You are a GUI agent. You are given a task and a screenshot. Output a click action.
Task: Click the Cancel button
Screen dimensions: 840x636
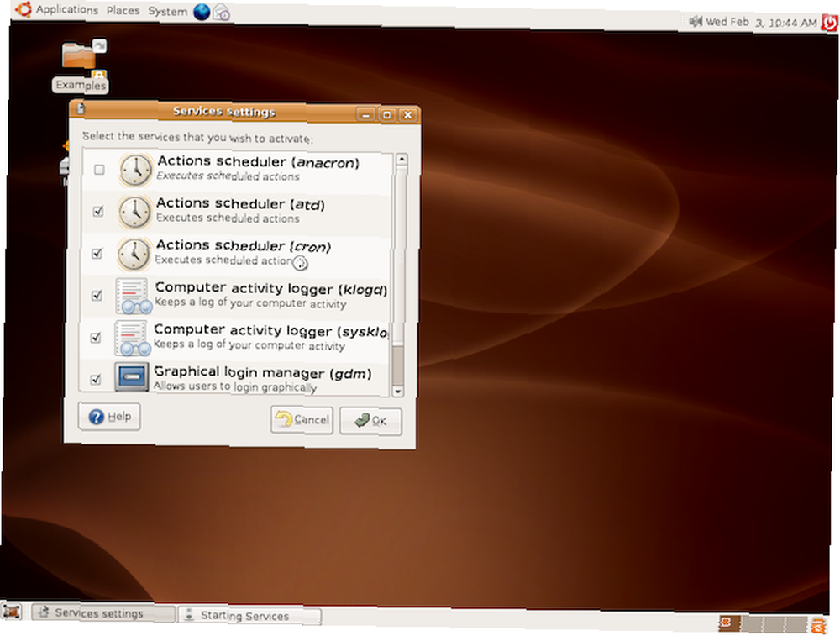pos(302,419)
